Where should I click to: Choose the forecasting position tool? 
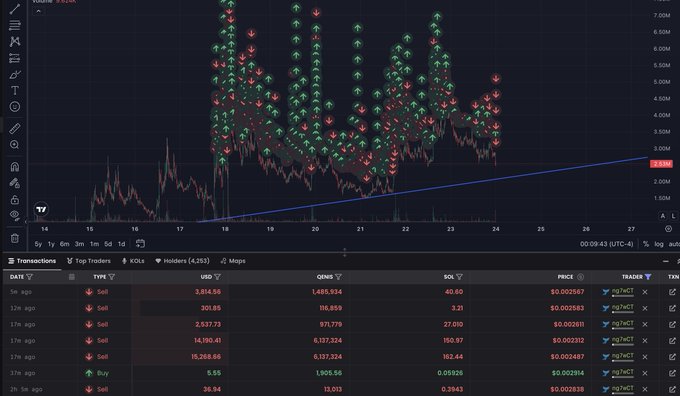point(15,58)
